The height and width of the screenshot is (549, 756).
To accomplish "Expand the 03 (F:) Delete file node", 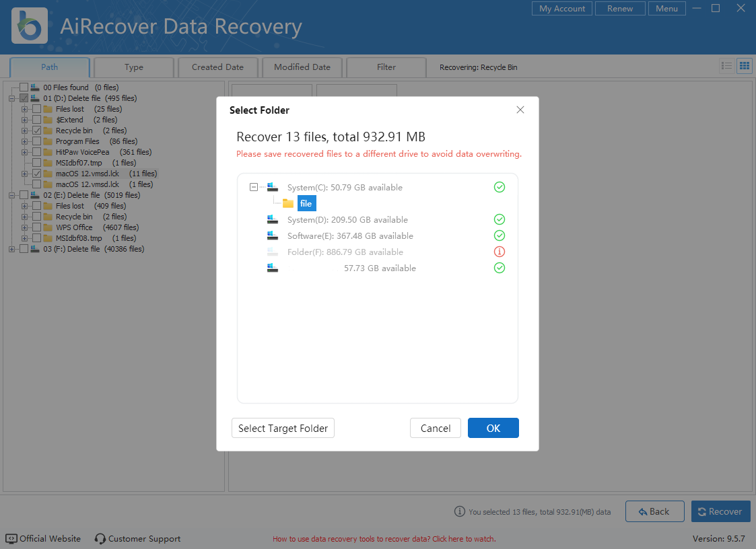I will [x=11, y=249].
